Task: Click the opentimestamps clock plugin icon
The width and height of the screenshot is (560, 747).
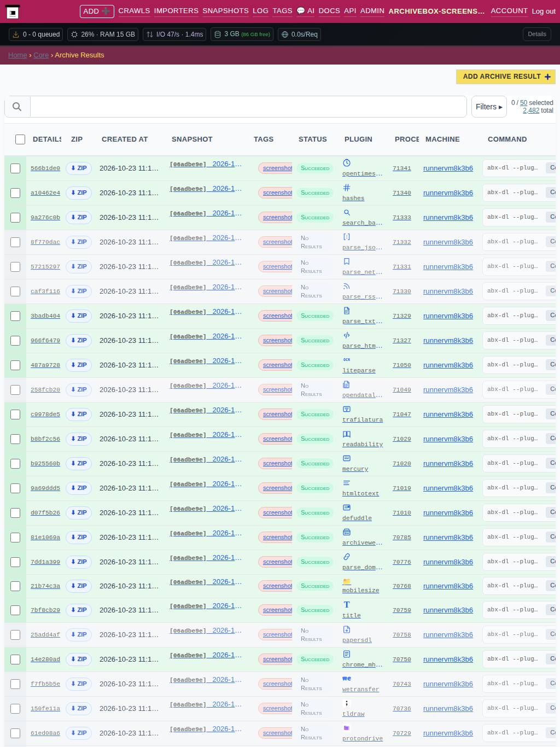Action: [346, 163]
